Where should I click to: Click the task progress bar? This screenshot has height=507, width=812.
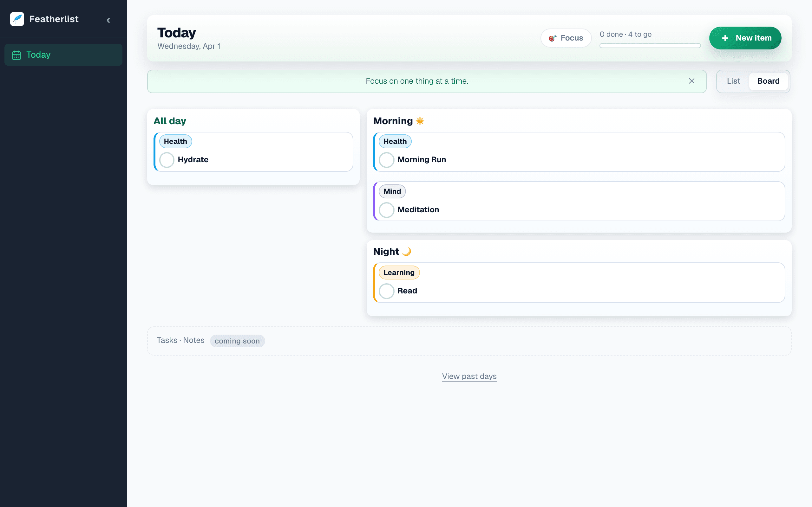pyautogui.click(x=650, y=46)
